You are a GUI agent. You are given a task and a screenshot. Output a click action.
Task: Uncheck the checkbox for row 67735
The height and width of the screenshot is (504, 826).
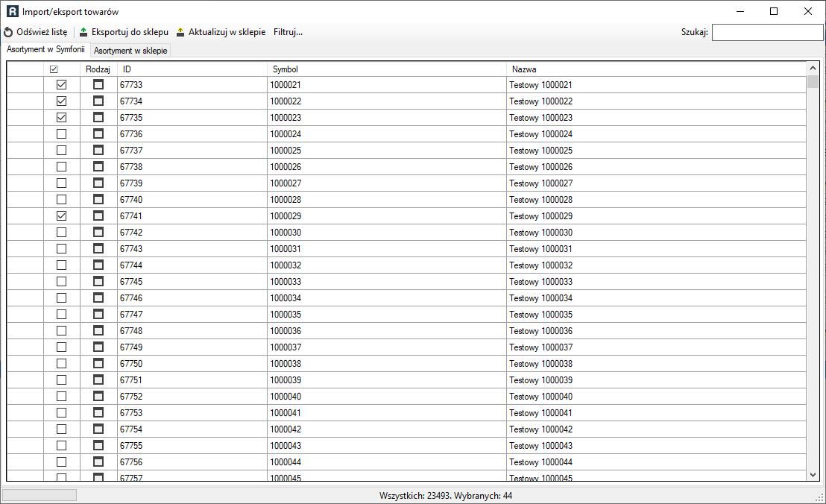click(62, 117)
